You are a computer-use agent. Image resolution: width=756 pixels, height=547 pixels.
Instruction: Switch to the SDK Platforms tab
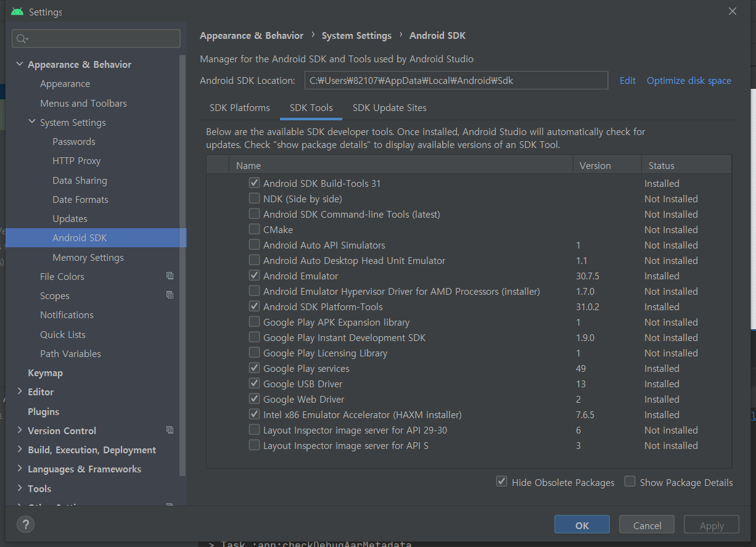click(x=240, y=107)
